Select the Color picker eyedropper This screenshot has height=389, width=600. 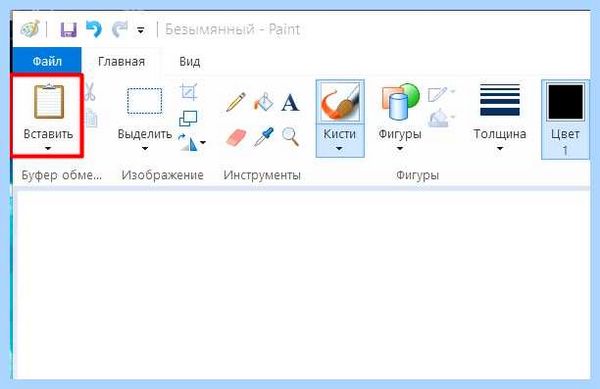click(264, 137)
